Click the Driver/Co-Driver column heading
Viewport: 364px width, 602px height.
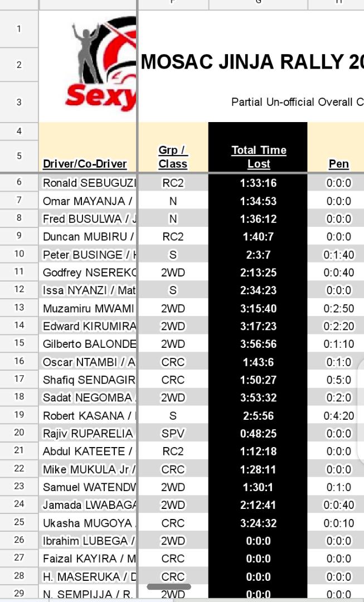click(x=85, y=164)
